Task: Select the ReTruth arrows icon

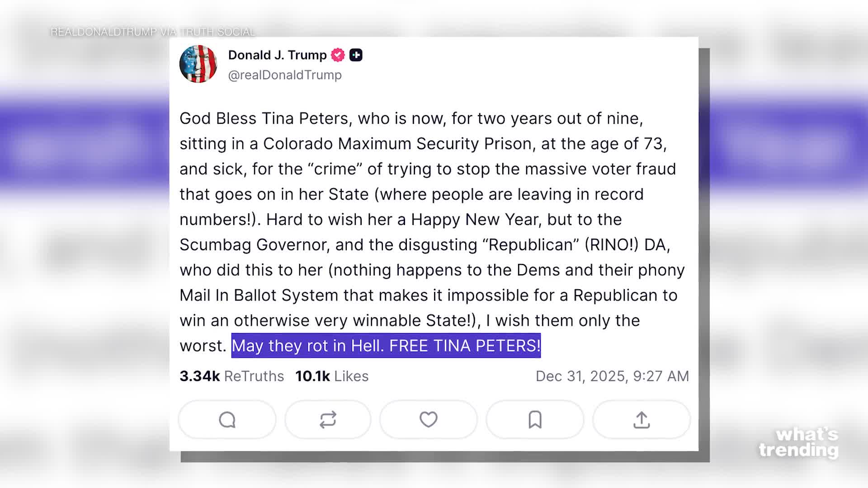Action: pos(328,419)
